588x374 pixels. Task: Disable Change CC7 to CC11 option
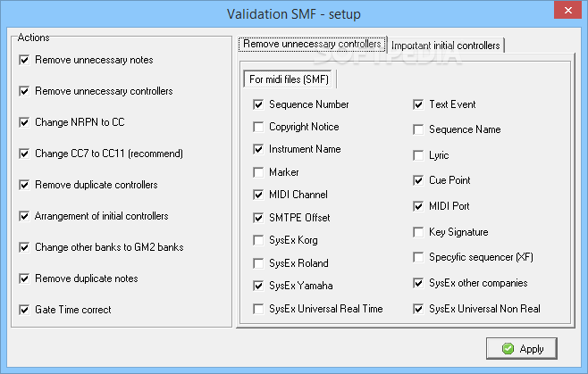click(24, 154)
